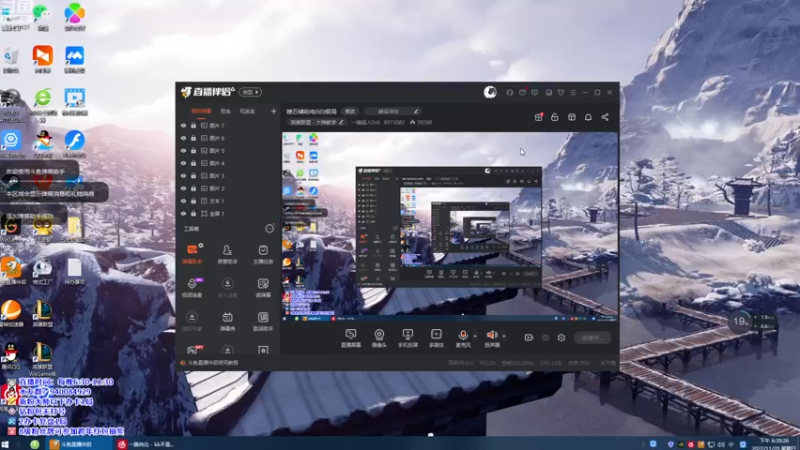This screenshot has width=800, height=450.
Task: Switch to the NetEase music taskbar item
Action: pos(148,444)
